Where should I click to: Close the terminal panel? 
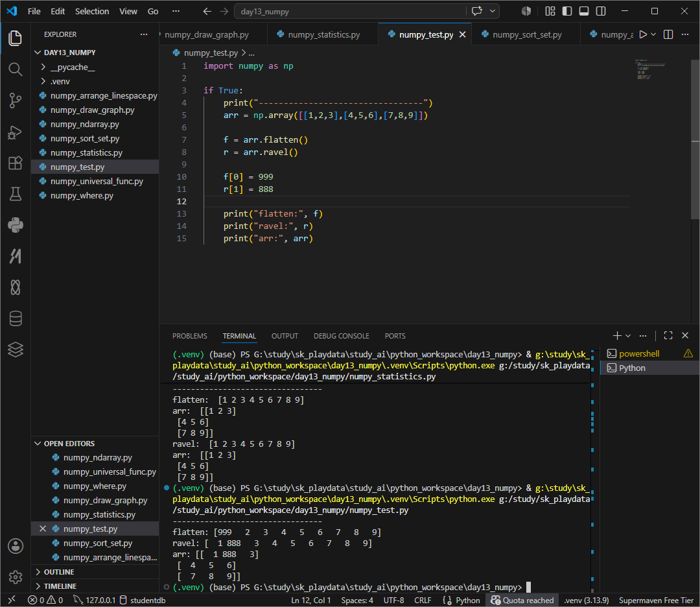685,335
